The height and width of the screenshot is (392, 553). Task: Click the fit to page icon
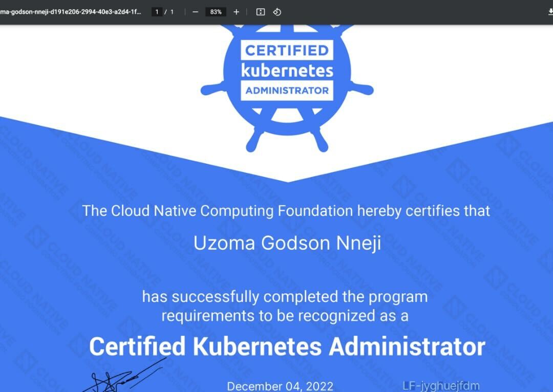tap(260, 12)
